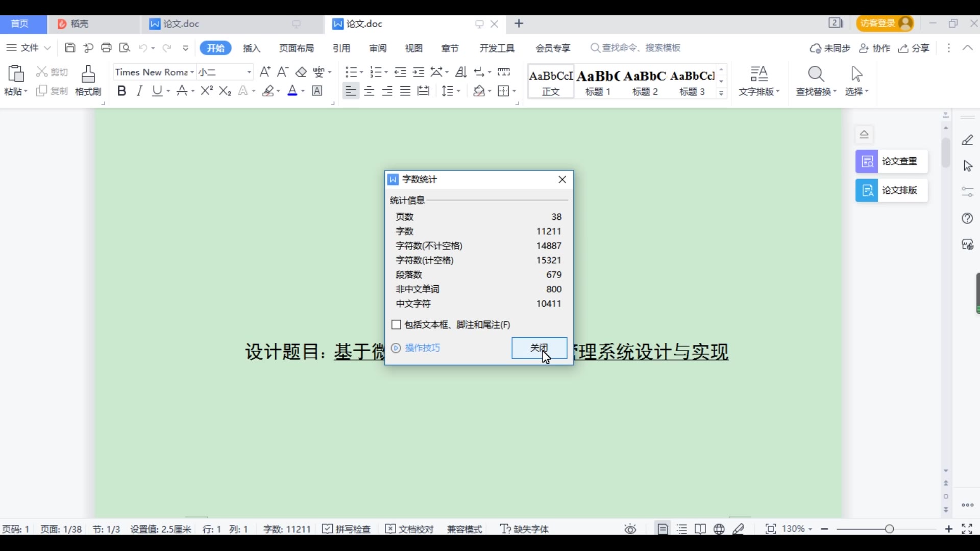Open the 插入 ribbon tab
Image resolution: width=980 pixels, height=551 pixels.
[252, 48]
